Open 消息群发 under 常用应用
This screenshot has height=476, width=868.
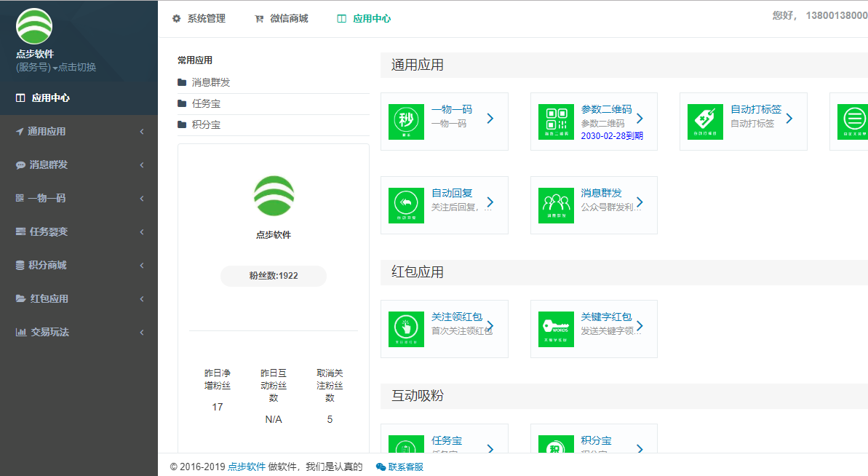click(x=211, y=82)
